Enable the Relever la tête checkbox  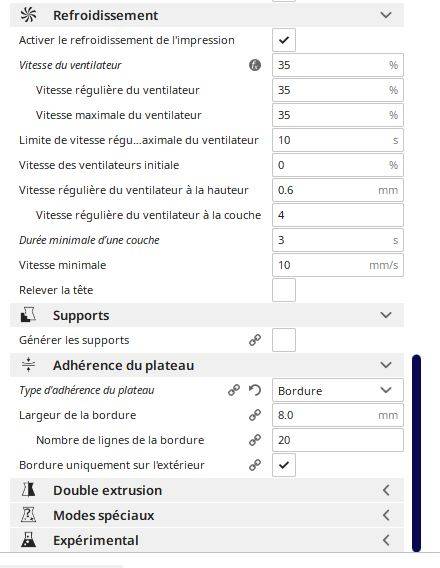[x=284, y=290]
